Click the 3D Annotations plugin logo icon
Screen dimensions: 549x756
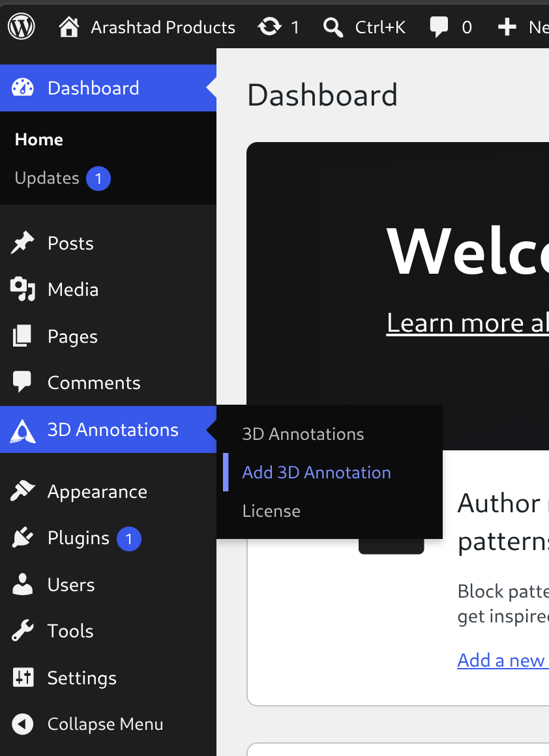23,431
